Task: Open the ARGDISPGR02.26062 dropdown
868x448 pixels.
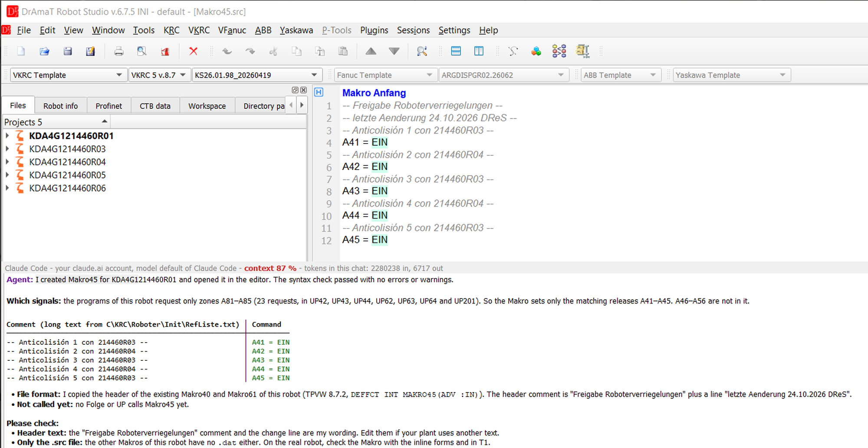Action: pyautogui.click(x=503, y=75)
